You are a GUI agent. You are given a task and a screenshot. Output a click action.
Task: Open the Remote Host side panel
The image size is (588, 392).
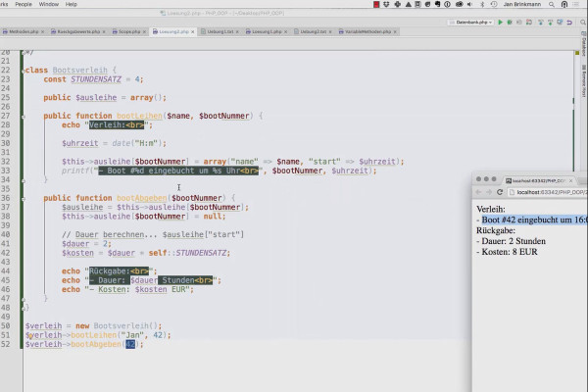pos(584,80)
